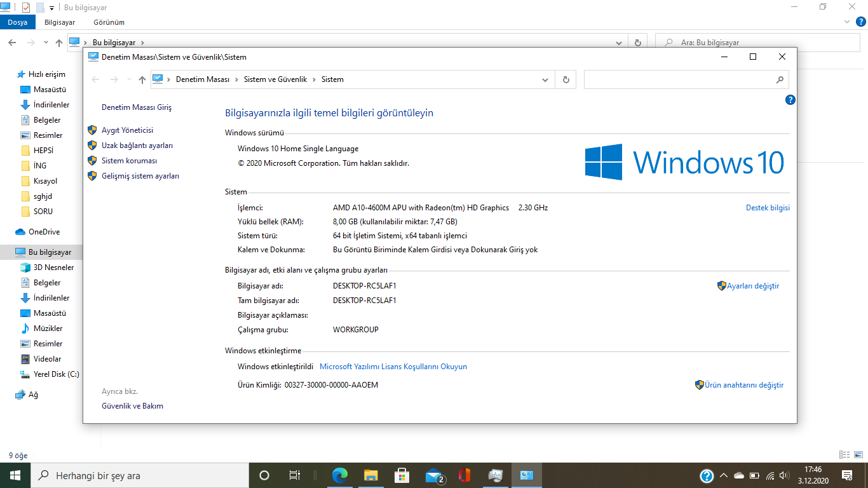The height and width of the screenshot is (488, 868).
Task: Click the up arrow in File Explorer
Action: 59,43
